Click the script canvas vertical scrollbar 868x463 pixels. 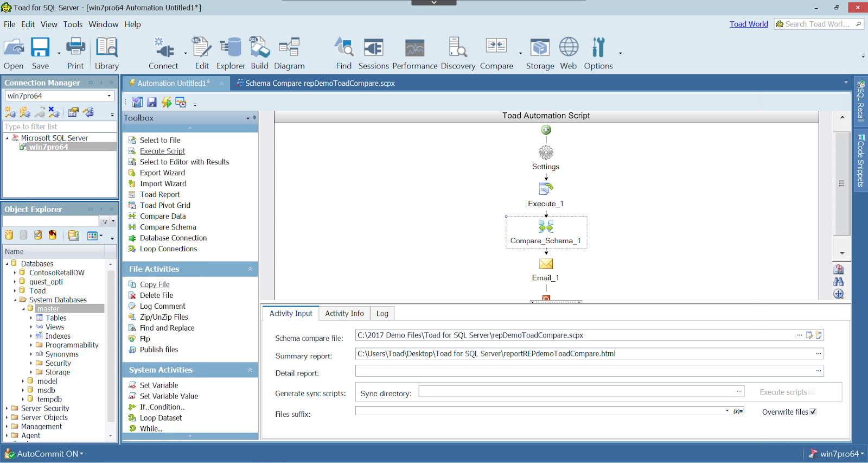pyautogui.click(x=841, y=183)
